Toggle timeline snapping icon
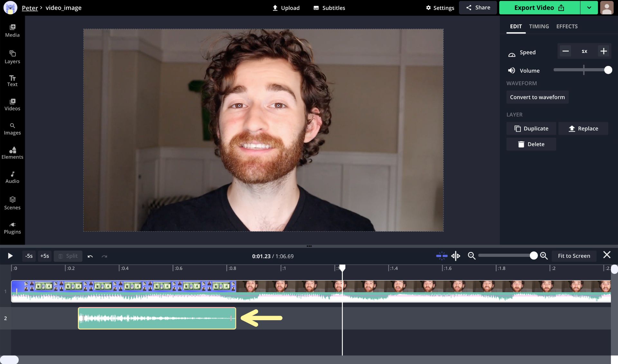 pos(442,256)
